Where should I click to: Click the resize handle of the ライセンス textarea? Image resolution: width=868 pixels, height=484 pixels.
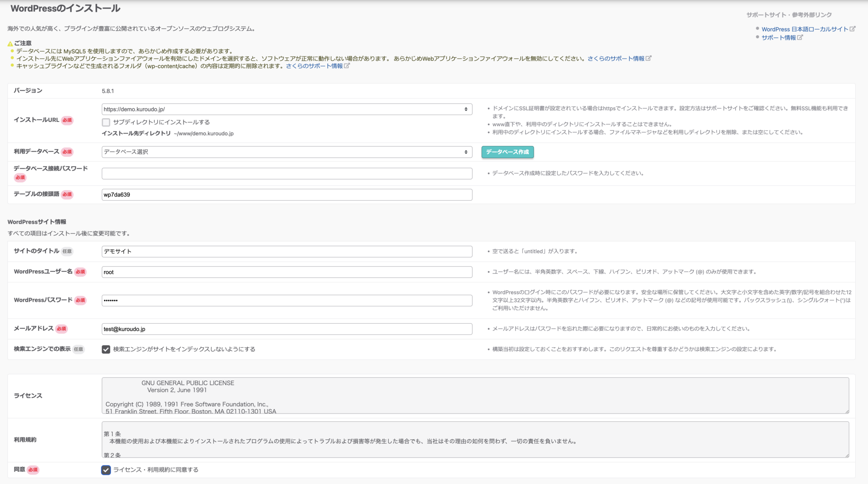847,411
